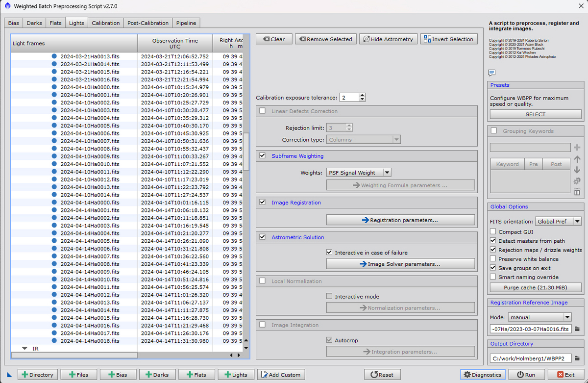Viewport: 588px width, 383px height.
Task: Toggle Save groups on exit
Action: (x=493, y=268)
